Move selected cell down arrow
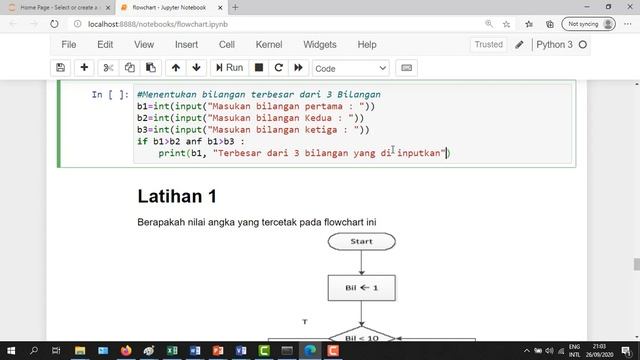The image size is (640, 360). (x=196, y=68)
